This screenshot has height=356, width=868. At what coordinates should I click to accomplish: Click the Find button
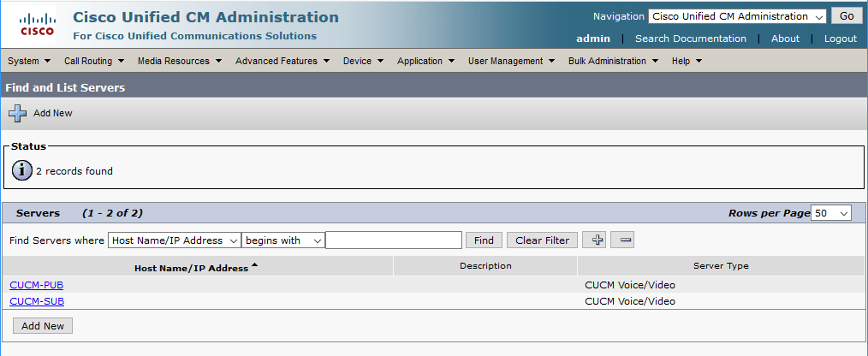pos(484,240)
